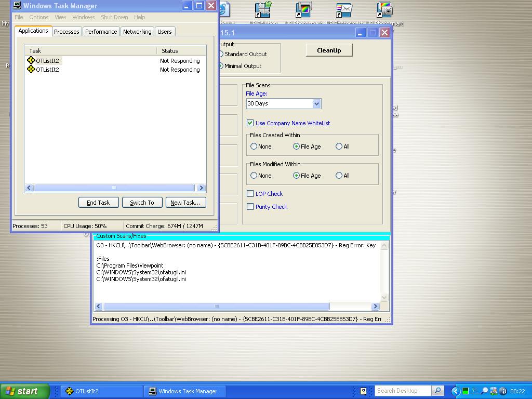532x399 pixels.
Task: Tick the LOP Check checkbox
Action: point(250,194)
